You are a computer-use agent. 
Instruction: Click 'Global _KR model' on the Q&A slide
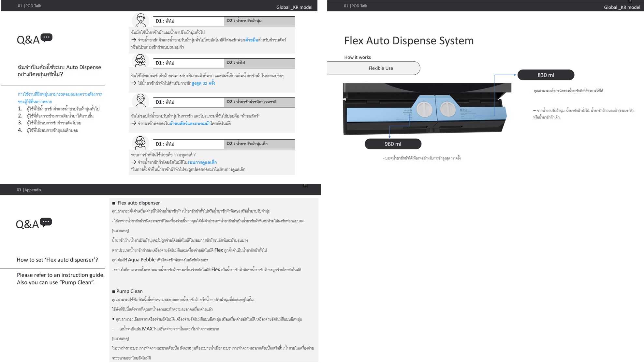click(x=294, y=7)
